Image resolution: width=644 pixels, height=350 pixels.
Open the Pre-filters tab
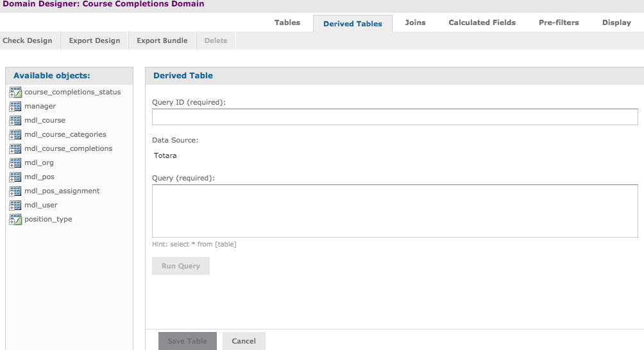coord(558,22)
